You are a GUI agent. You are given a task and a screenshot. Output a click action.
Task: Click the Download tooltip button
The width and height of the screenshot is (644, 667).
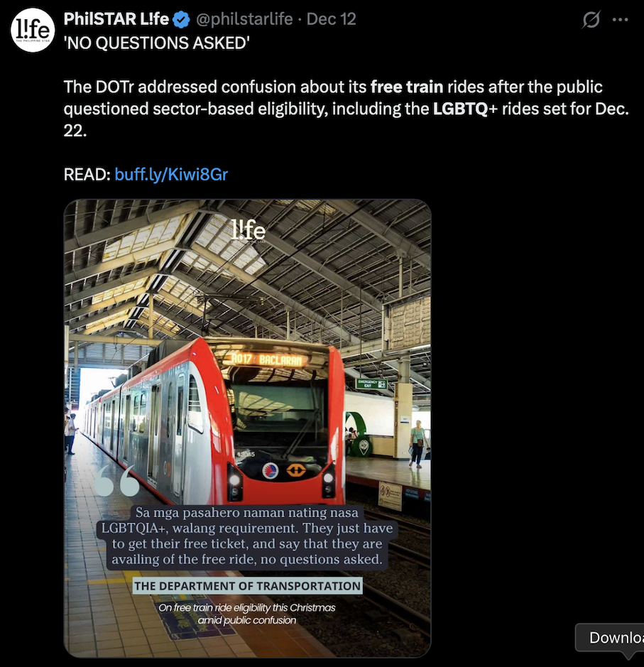pos(610,637)
